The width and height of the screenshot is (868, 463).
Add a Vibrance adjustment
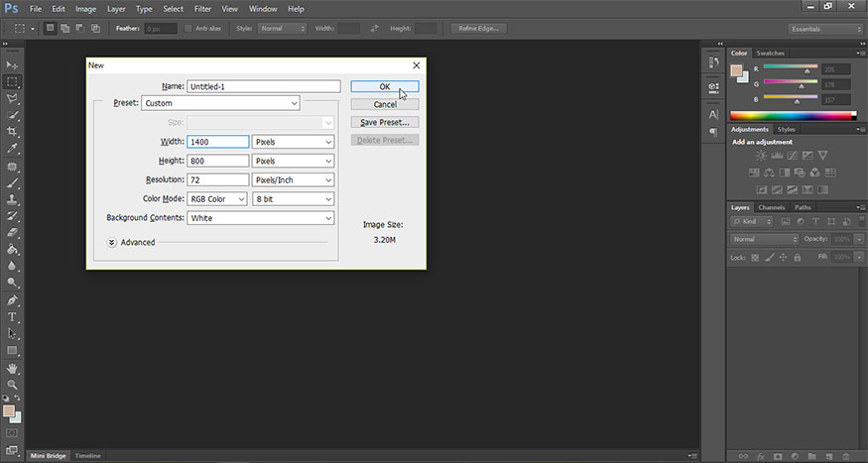click(822, 156)
